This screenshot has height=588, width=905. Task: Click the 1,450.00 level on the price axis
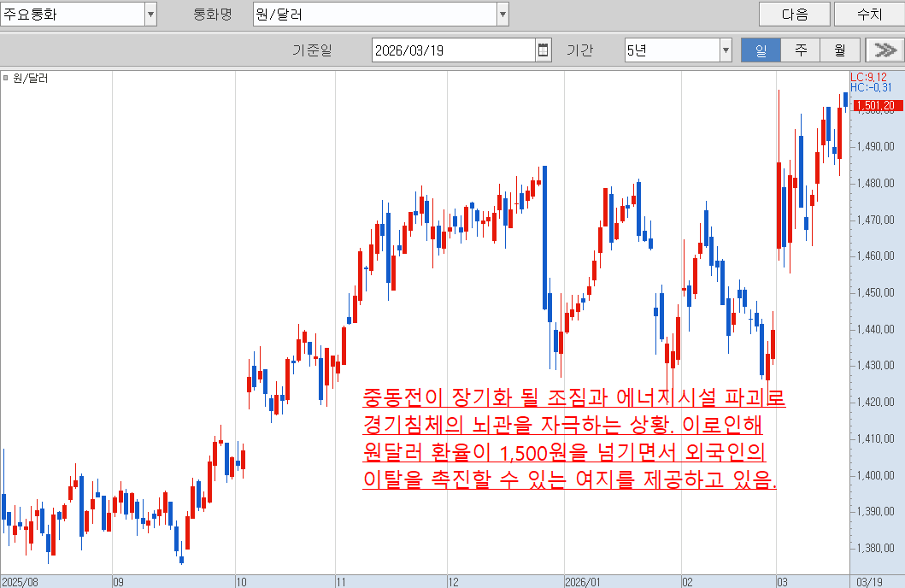coord(876,292)
